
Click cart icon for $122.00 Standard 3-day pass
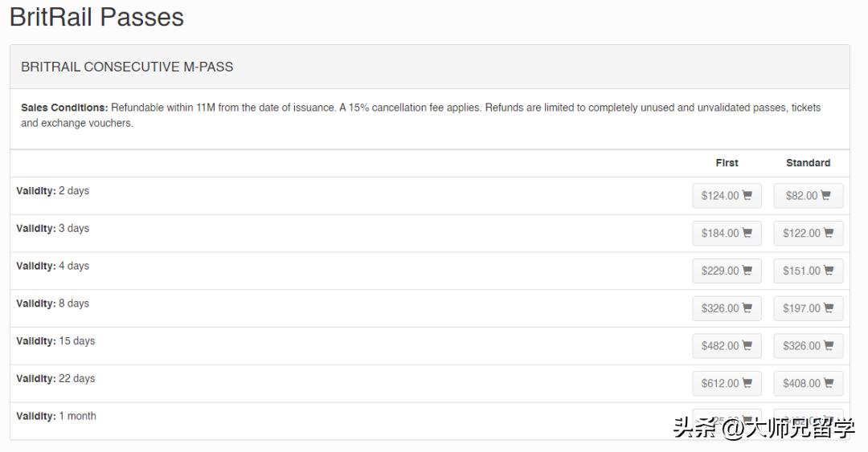coord(829,233)
